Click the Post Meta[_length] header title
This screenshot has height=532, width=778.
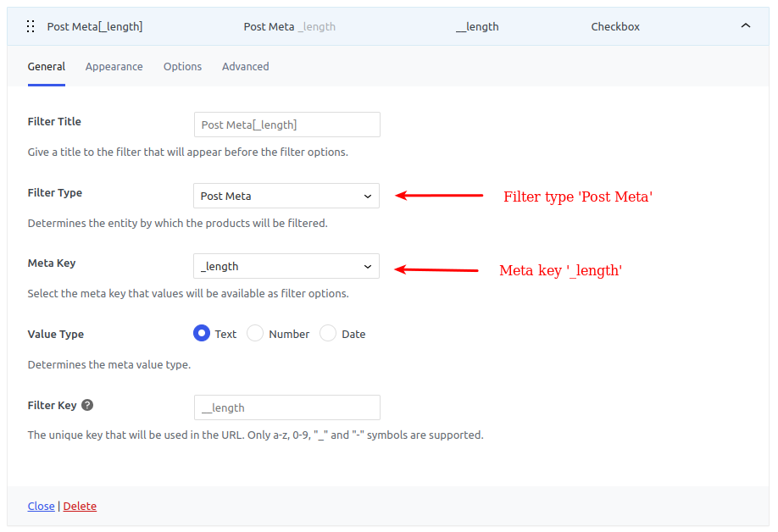tap(95, 27)
